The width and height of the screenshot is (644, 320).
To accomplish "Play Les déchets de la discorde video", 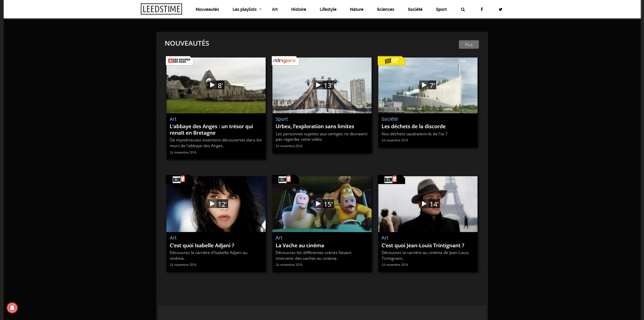I will tap(428, 85).
